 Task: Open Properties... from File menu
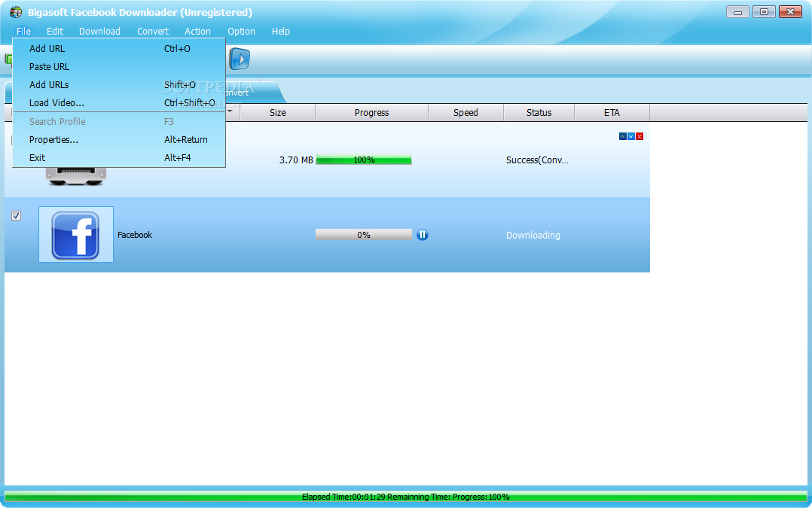coord(119,140)
